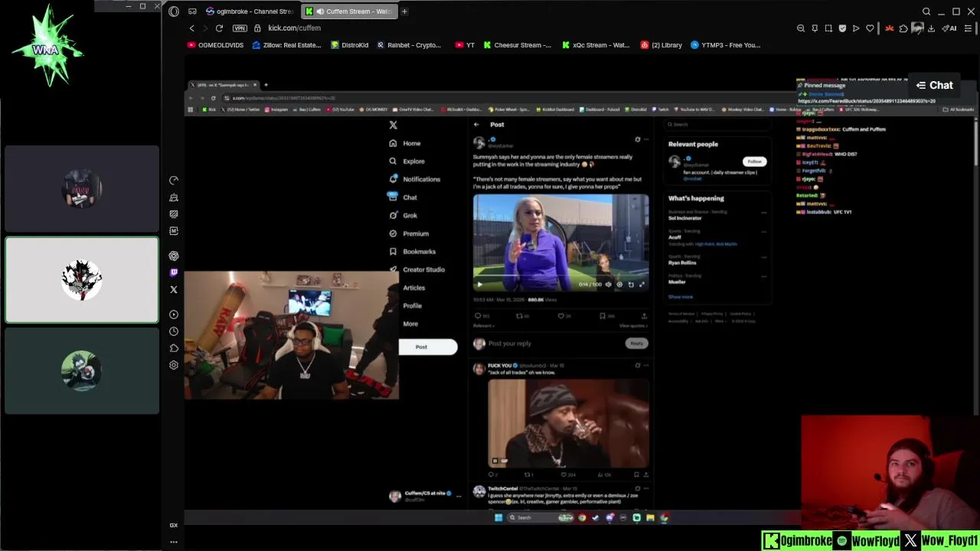Click the Windows Start button in stream taskbar
This screenshot has width=980, height=551.
498,517
